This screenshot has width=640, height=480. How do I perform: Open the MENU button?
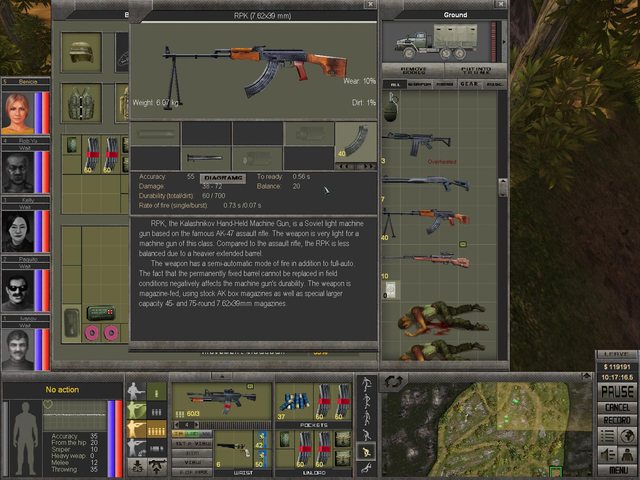(617, 471)
